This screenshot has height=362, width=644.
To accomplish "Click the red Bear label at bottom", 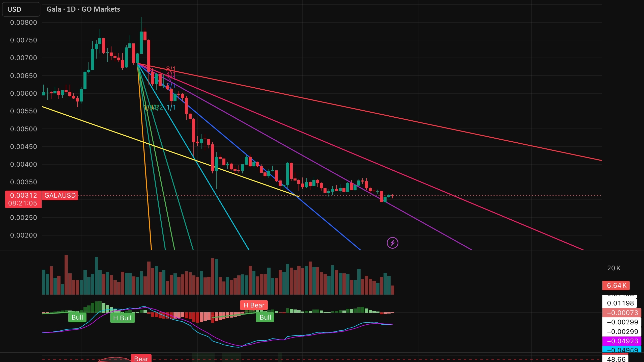I will (141, 358).
